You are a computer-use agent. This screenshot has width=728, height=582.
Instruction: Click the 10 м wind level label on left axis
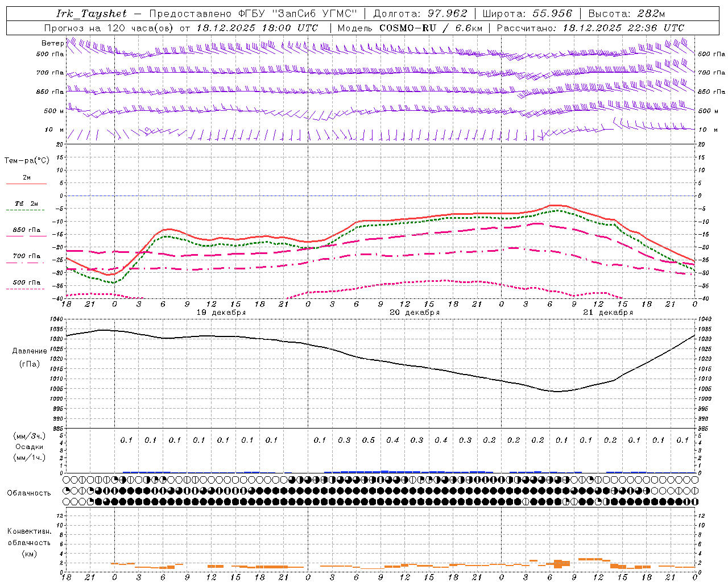click(54, 130)
